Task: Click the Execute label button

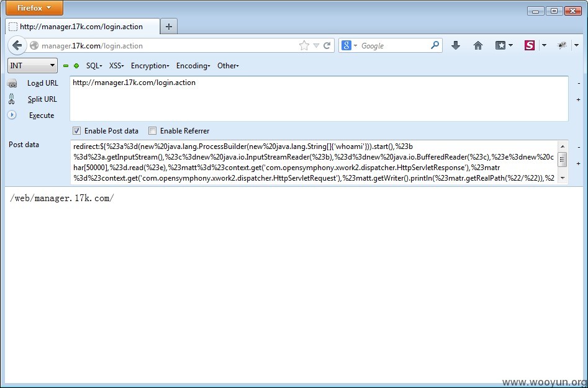Action: pyautogui.click(x=42, y=115)
